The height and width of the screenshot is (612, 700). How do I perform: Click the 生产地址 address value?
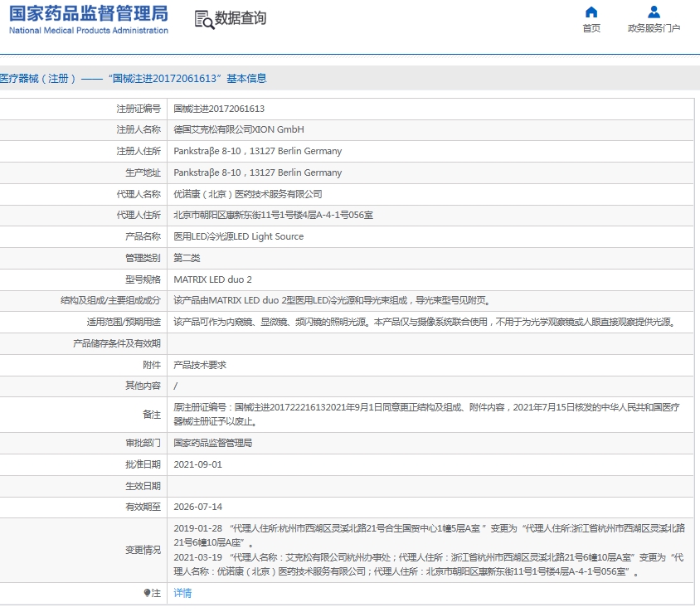pyautogui.click(x=258, y=172)
